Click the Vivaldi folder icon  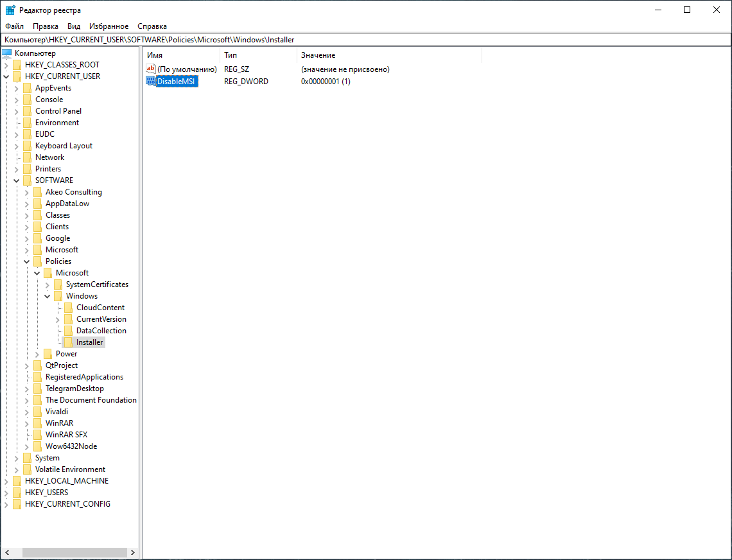[x=38, y=412]
